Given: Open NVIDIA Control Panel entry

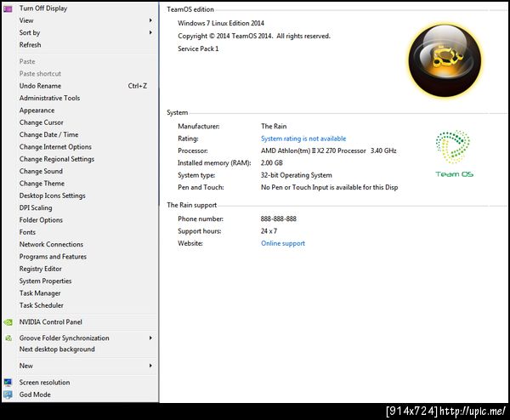Looking at the screenshot, I should click(50, 322).
